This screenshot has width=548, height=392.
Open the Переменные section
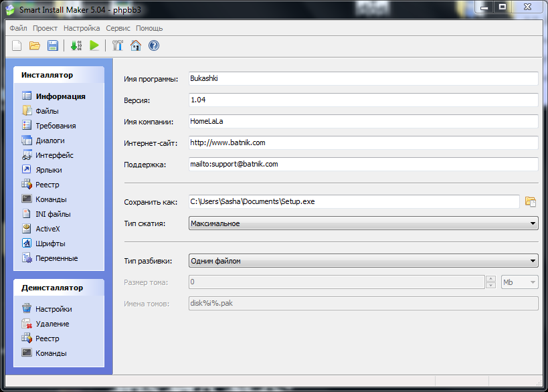(x=50, y=258)
